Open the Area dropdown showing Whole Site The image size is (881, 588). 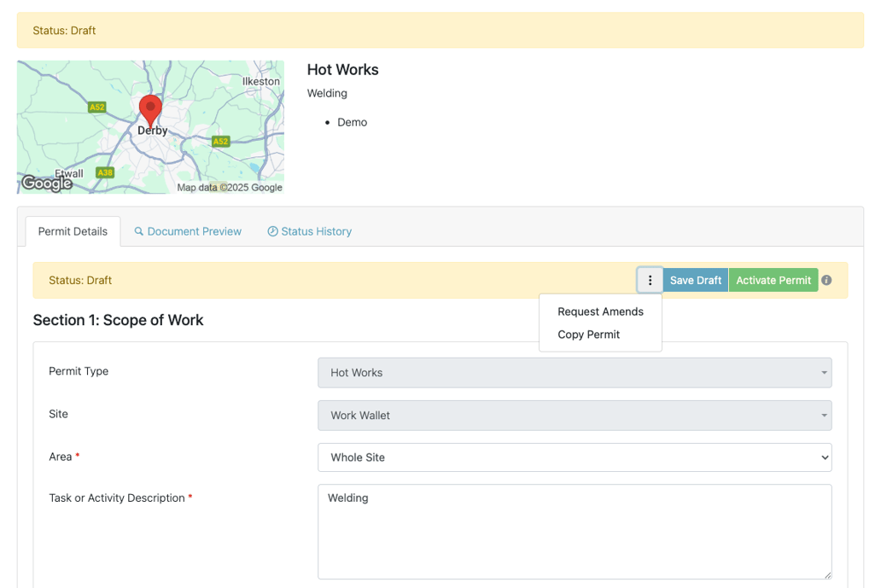click(575, 457)
